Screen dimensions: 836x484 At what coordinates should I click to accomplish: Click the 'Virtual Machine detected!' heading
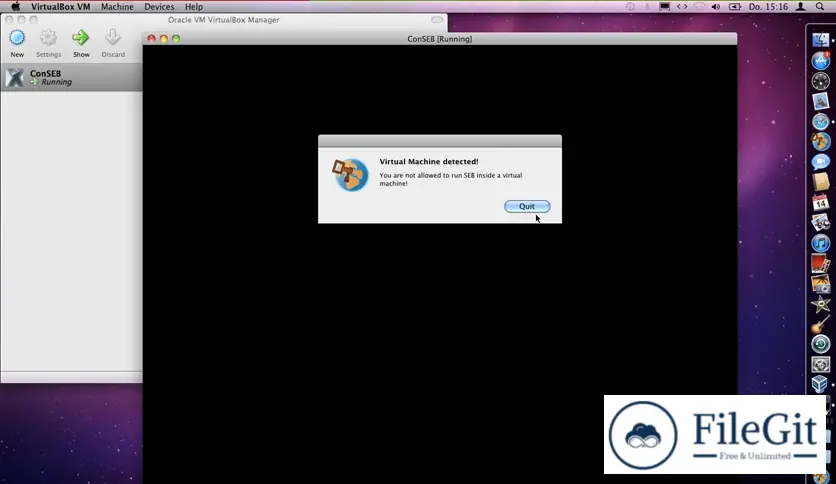[429, 162]
